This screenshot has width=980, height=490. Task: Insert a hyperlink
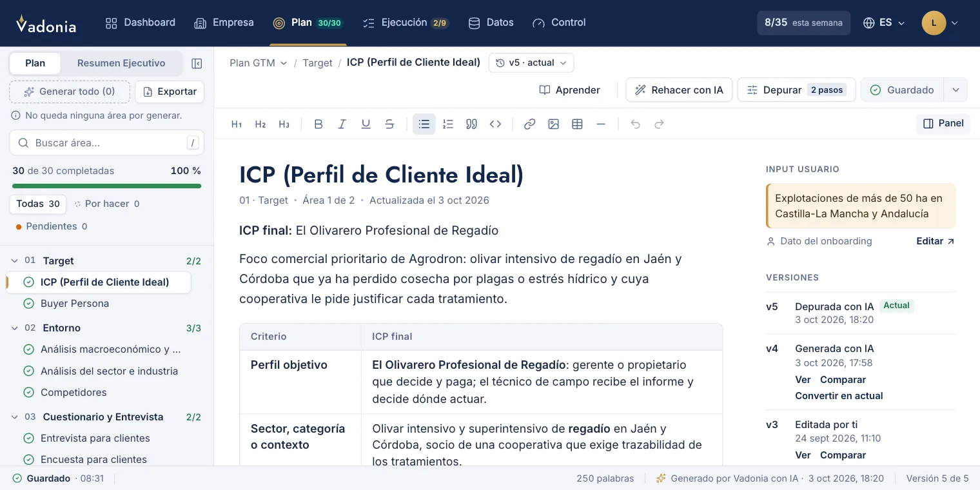529,124
